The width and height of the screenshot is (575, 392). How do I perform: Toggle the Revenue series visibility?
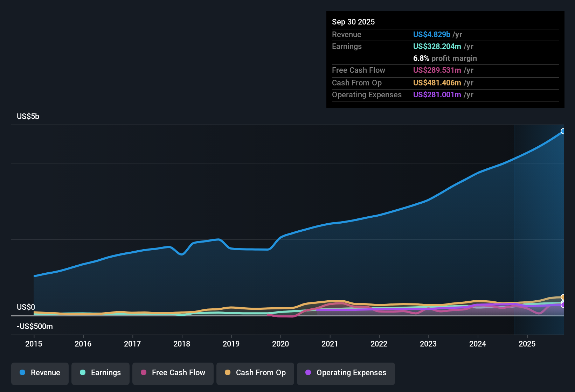click(x=40, y=373)
